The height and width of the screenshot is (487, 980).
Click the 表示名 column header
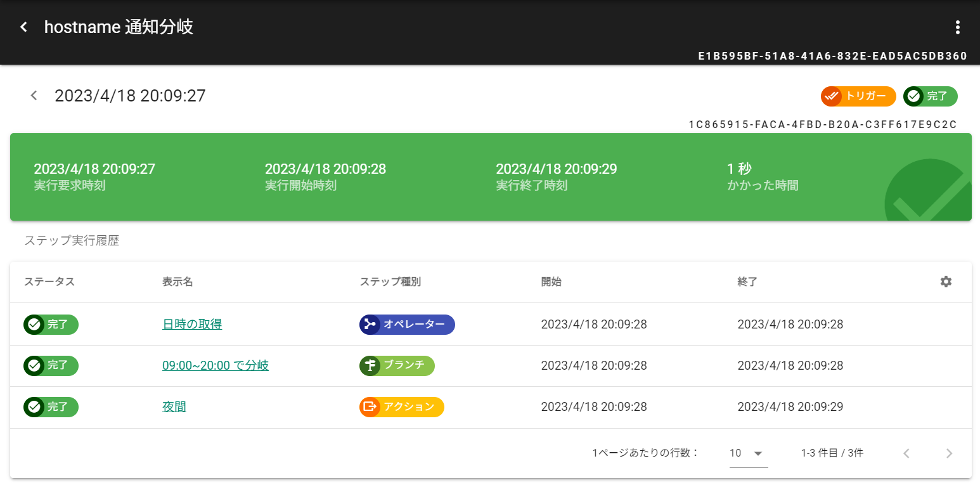pos(177,282)
